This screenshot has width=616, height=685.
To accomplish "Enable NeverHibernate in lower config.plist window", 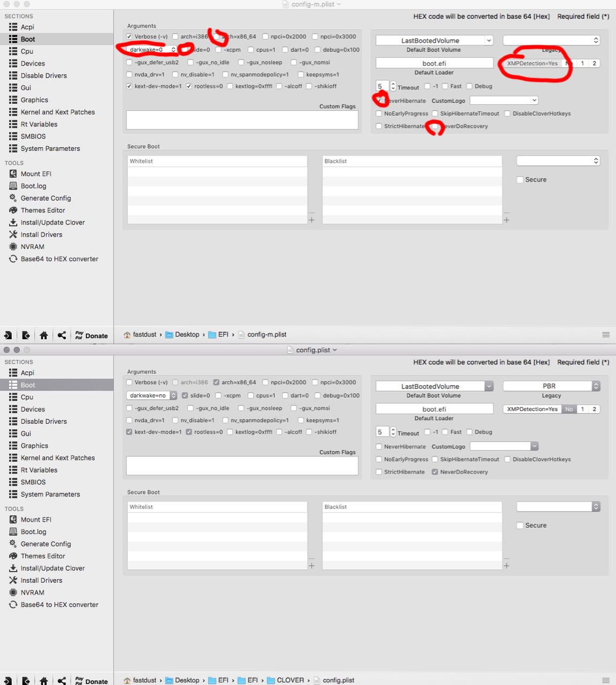I will pos(379,446).
